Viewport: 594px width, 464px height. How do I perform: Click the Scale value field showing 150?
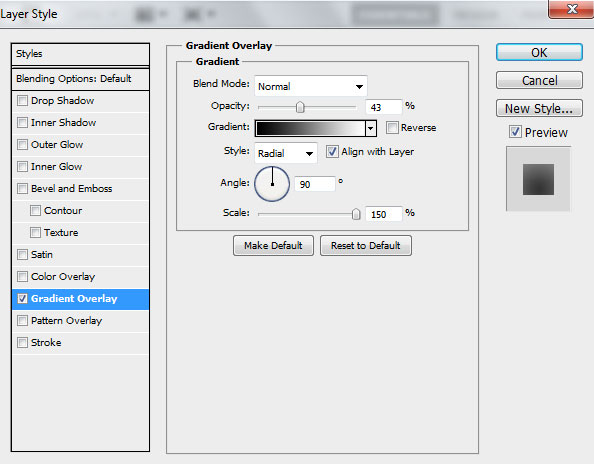(x=383, y=214)
